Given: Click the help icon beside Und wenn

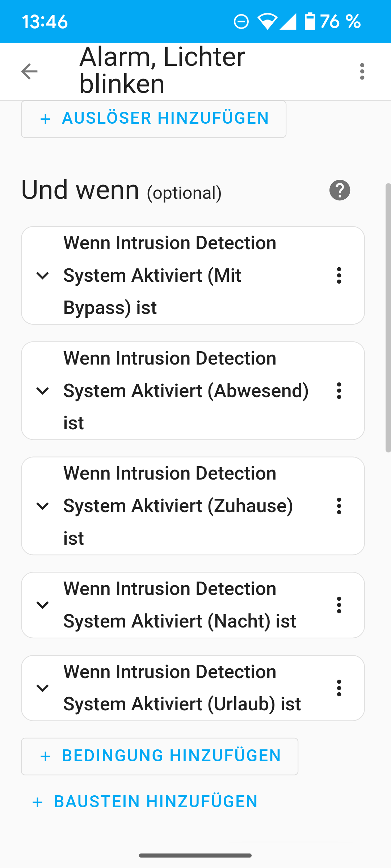Looking at the screenshot, I should point(340,190).
